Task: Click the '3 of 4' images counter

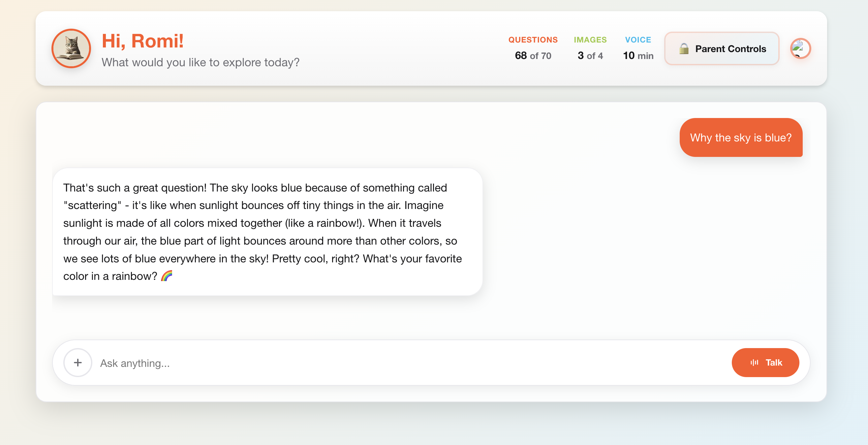Action: coord(590,56)
